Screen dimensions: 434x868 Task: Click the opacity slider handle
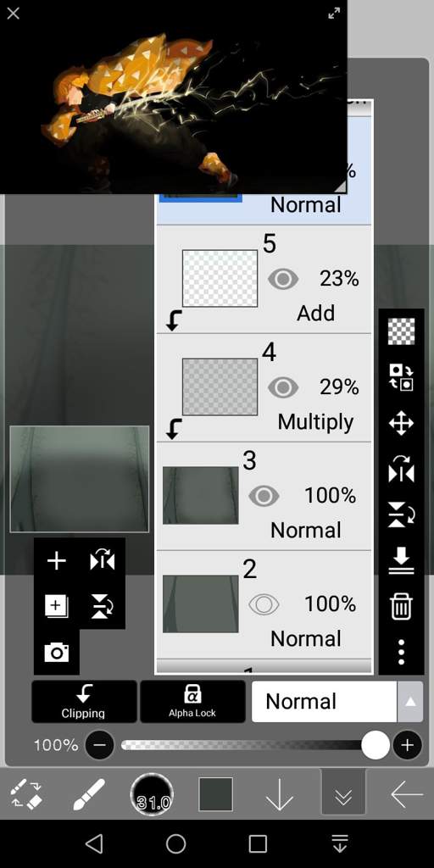click(376, 745)
